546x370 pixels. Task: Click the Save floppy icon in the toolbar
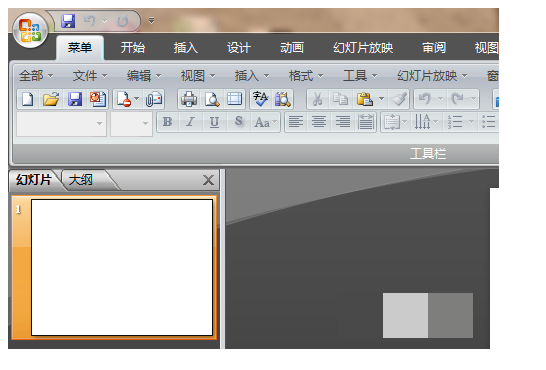pos(75,99)
